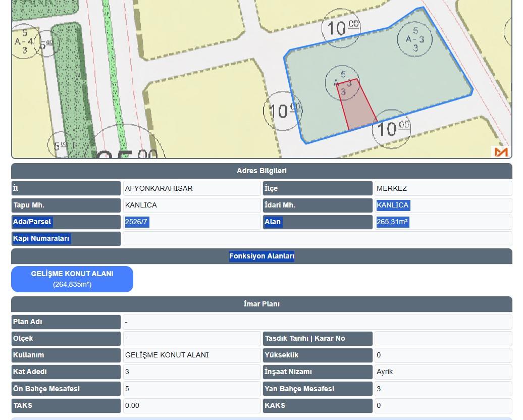Click the 10.00 road label left of the blue parcel
523x420 pixels.
283,111
